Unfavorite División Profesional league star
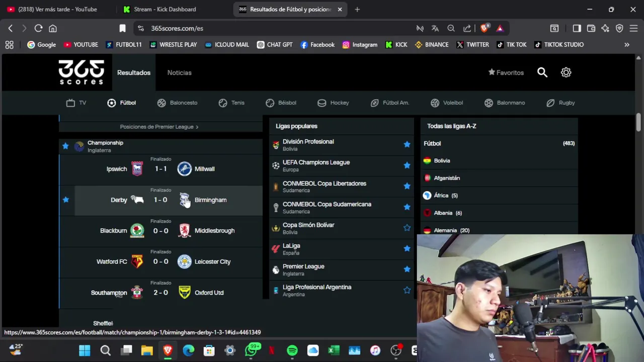Image resolution: width=644 pixels, height=362 pixels. pyautogui.click(x=407, y=145)
